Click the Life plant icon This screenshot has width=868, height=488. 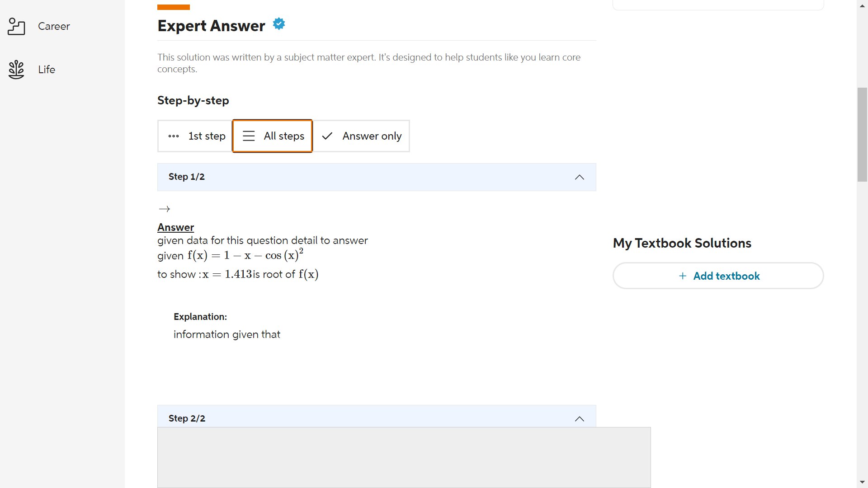[x=16, y=70]
